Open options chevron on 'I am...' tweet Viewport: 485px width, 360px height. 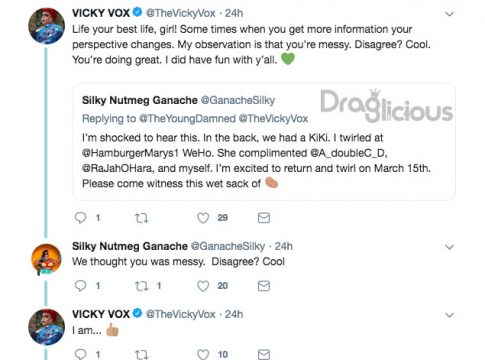tap(450, 315)
